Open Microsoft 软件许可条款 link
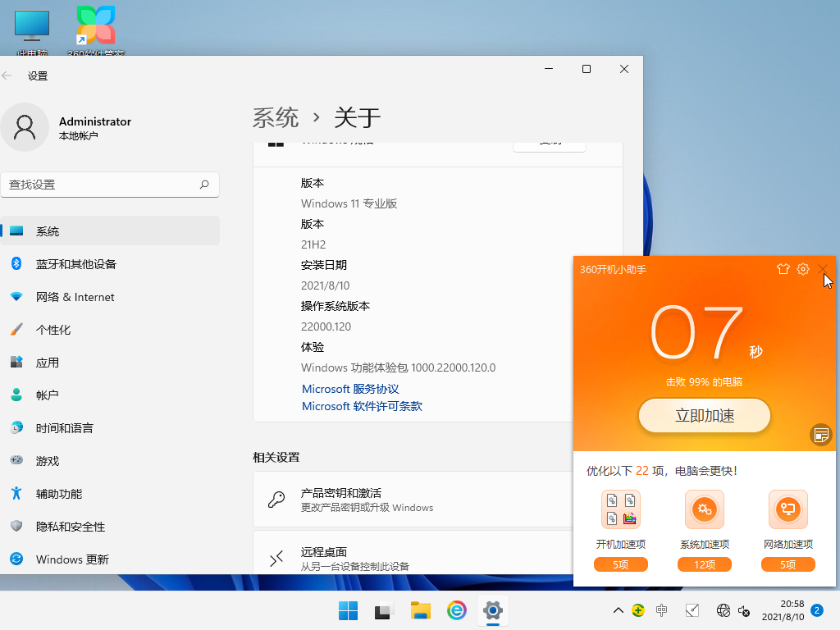Viewport: 840px width, 630px height. point(362,406)
